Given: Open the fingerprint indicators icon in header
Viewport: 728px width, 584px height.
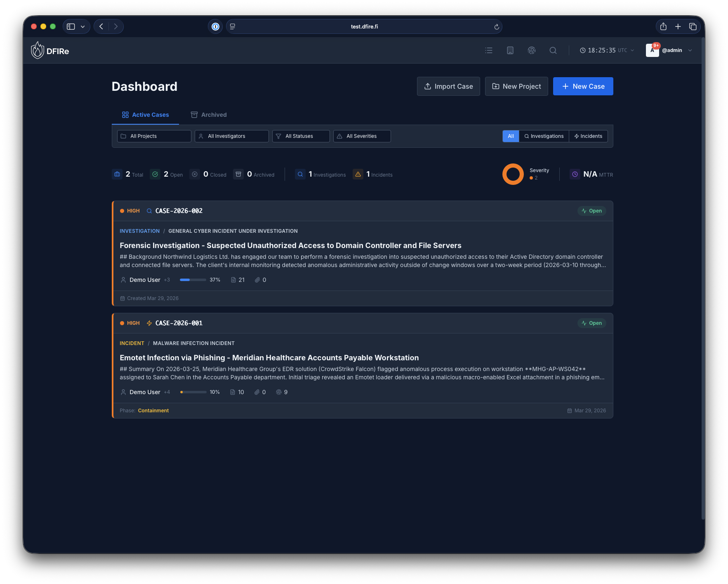Looking at the screenshot, I should coord(532,50).
